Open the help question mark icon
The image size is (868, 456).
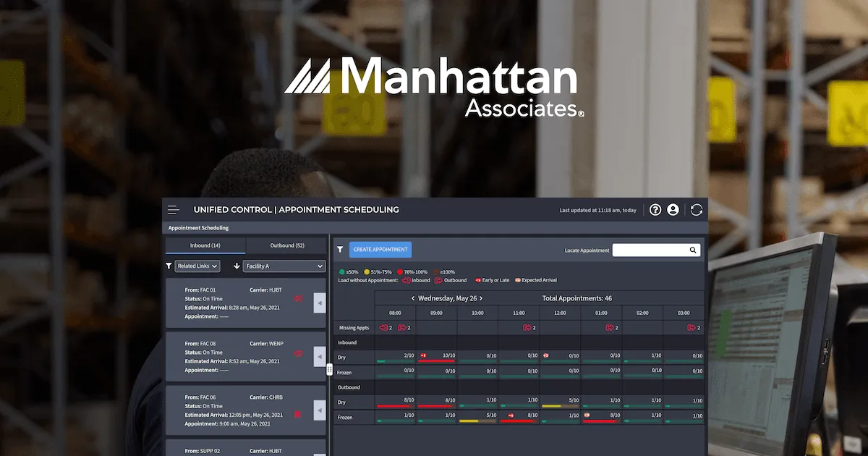[x=655, y=210]
